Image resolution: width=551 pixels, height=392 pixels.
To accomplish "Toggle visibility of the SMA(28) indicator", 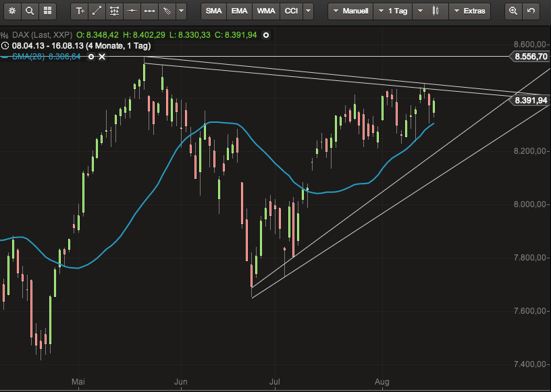I will click(91, 57).
